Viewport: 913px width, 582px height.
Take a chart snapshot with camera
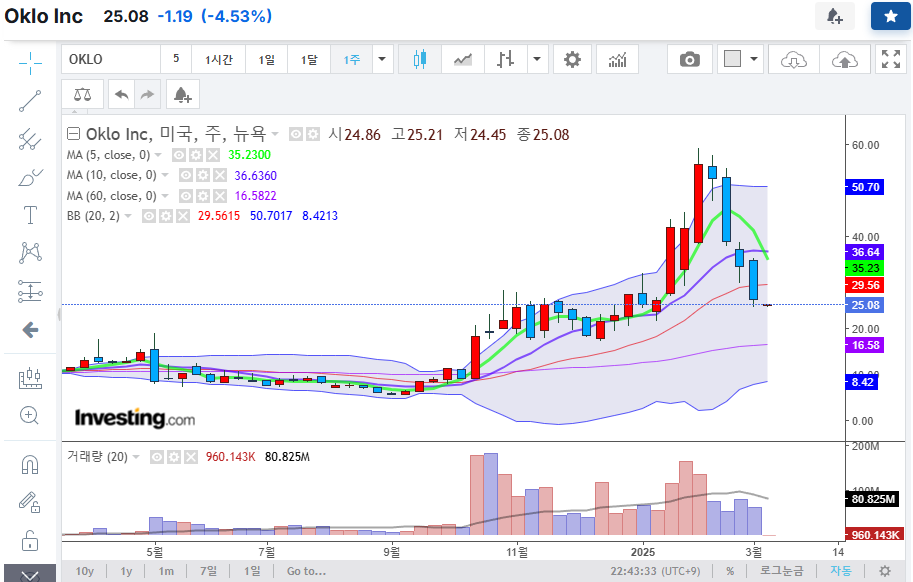click(689, 59)
